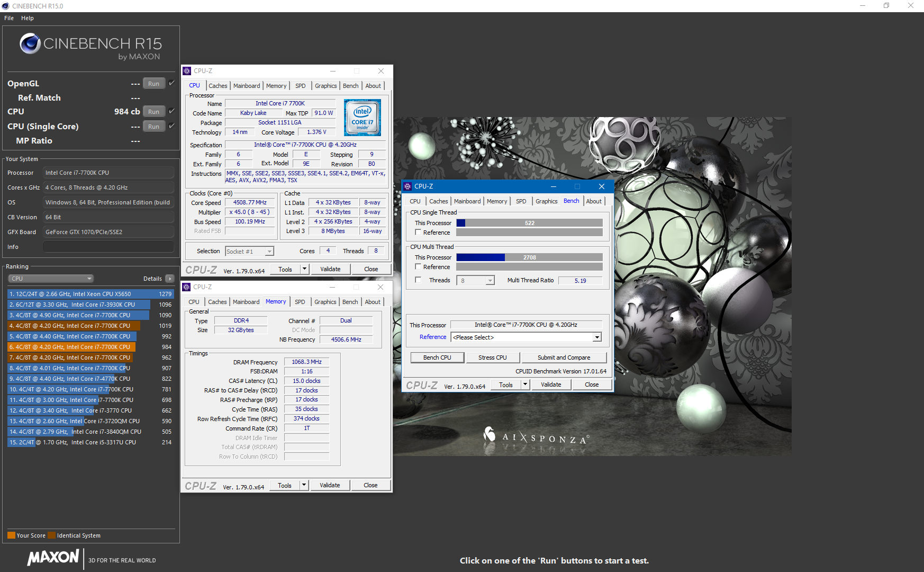Click Submit and Compare button
The image size is (924, 572).
564,358
